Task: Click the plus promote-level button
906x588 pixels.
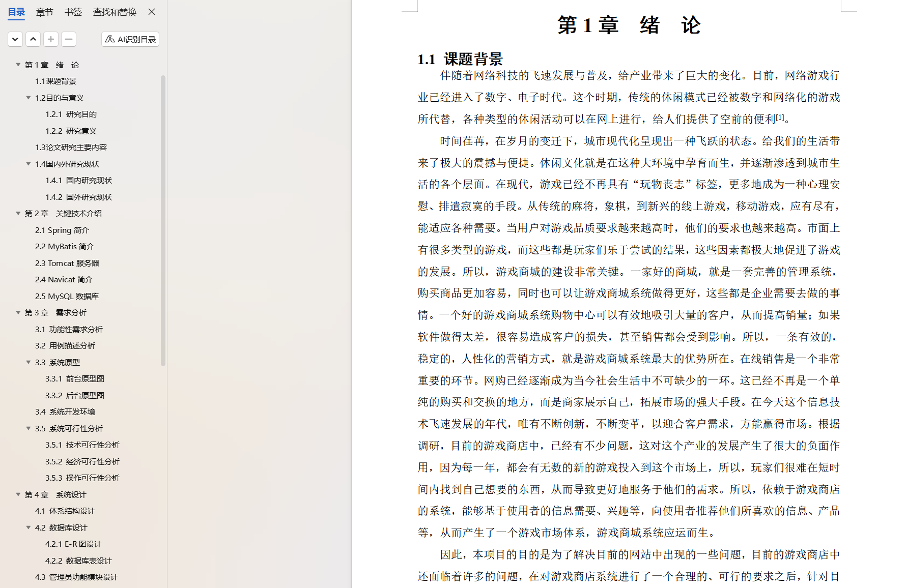Action: [51, 39]
